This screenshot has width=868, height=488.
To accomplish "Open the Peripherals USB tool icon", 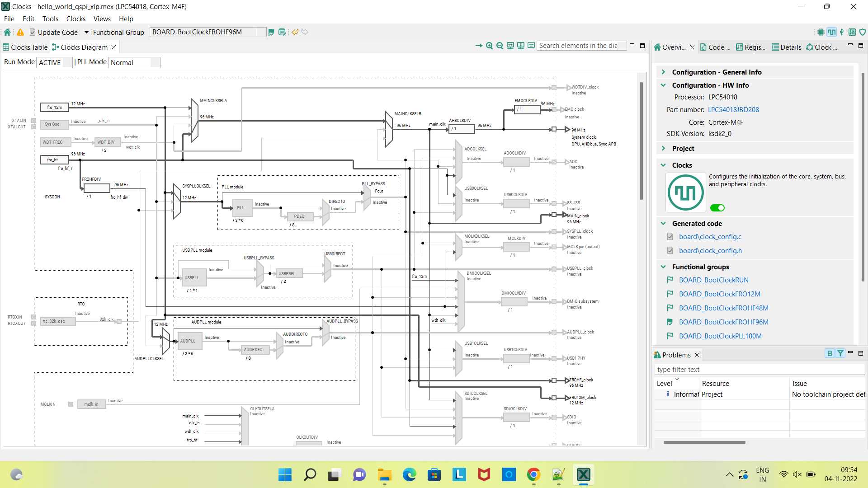I will click(842, 32).
